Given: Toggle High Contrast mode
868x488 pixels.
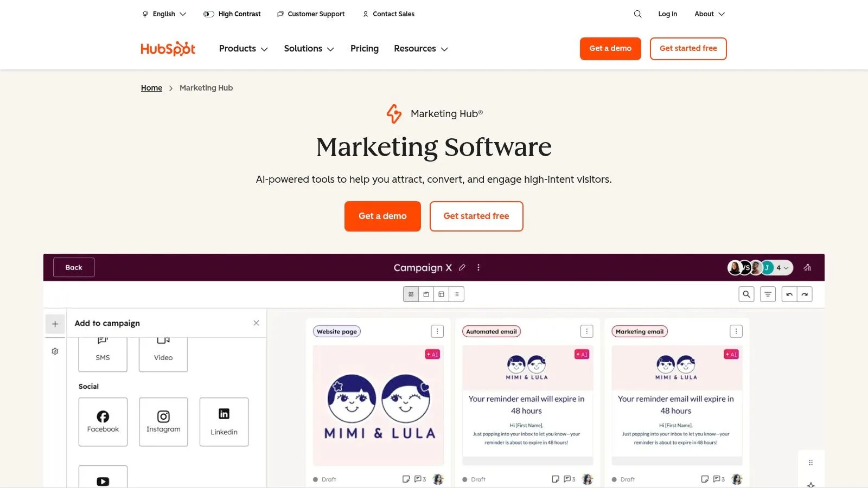Looking at the screenshot, I should tap(232, 14).
